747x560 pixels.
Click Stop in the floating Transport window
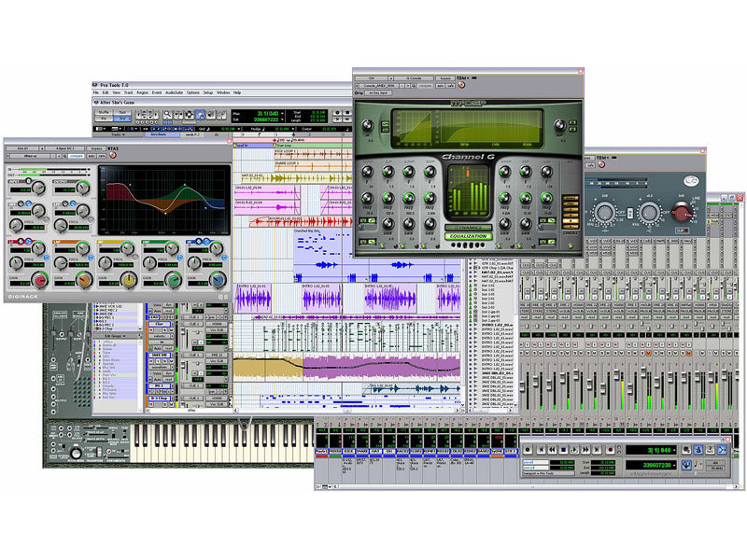coord(563,450)
